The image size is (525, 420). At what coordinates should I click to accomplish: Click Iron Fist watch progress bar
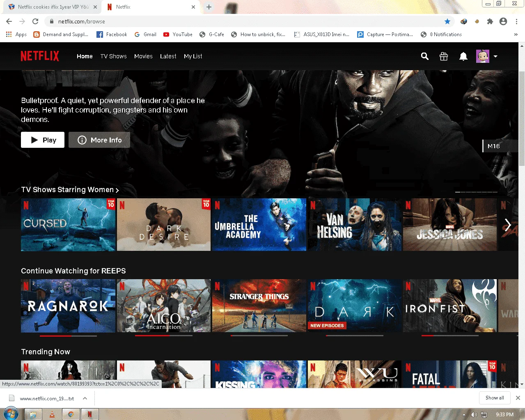[450, 336]
